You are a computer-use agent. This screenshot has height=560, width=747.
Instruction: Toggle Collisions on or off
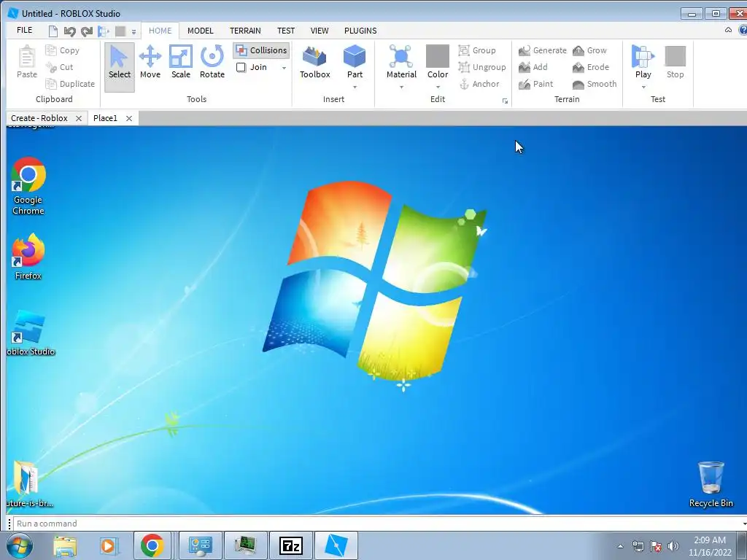(x=262, y=50)
